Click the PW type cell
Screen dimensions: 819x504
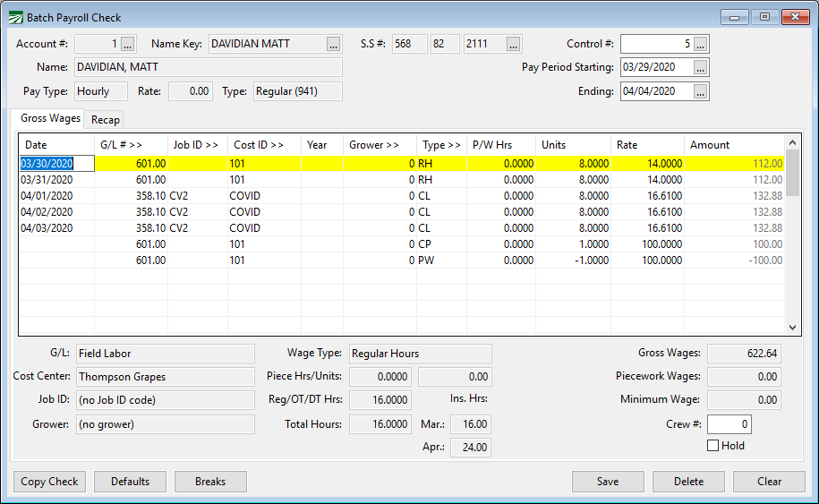click(x=441, y=261)
